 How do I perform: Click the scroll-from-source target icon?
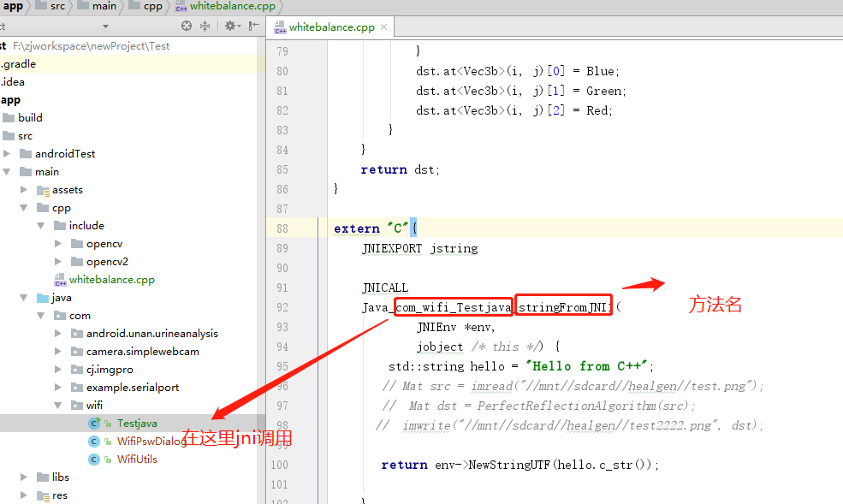click(x=187, y=26)
